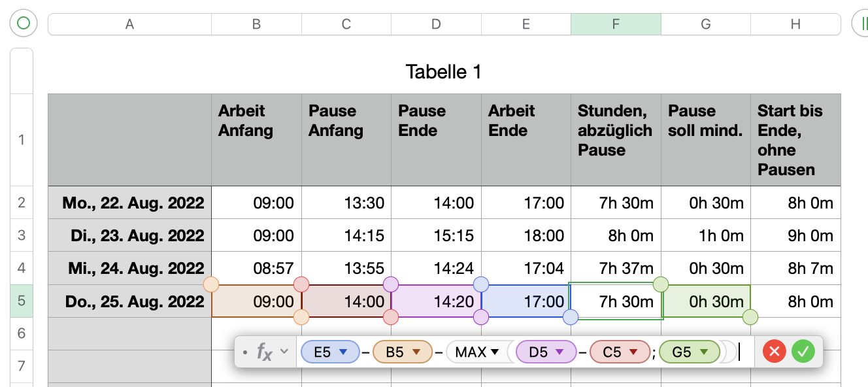Select the column F header
This screenshot has height=387, width=868.
[x=616, y=24]
